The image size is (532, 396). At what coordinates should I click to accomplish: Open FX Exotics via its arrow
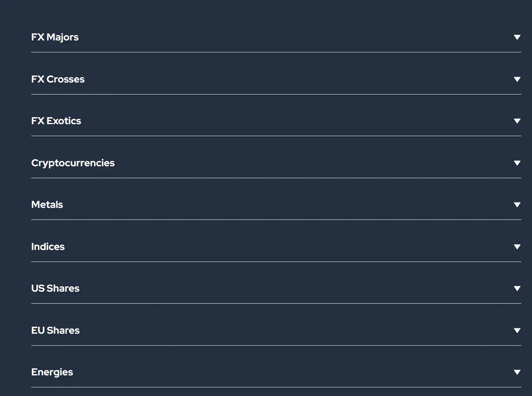[x=517, y=121]
